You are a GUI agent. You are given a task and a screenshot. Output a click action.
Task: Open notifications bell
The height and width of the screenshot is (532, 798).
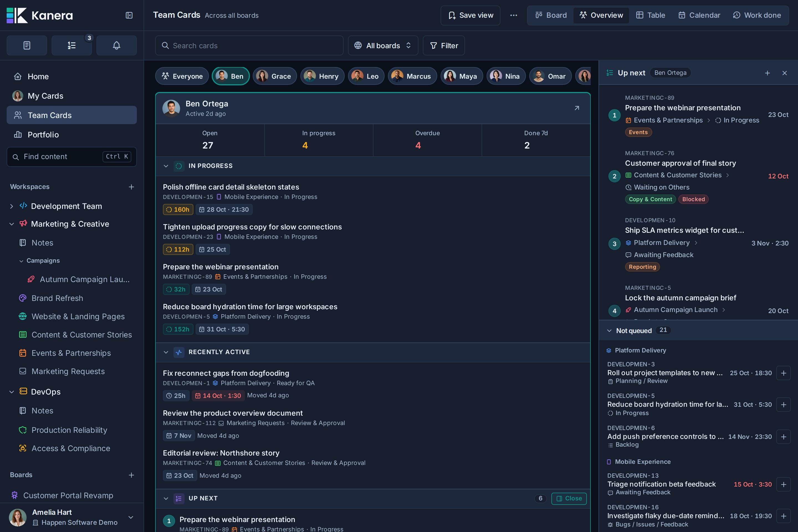pos(116,45)
